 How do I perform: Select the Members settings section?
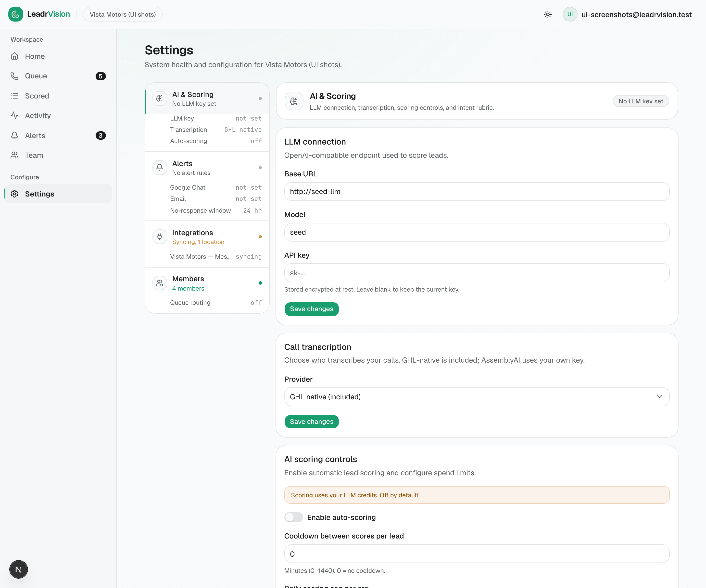(207, 283)
